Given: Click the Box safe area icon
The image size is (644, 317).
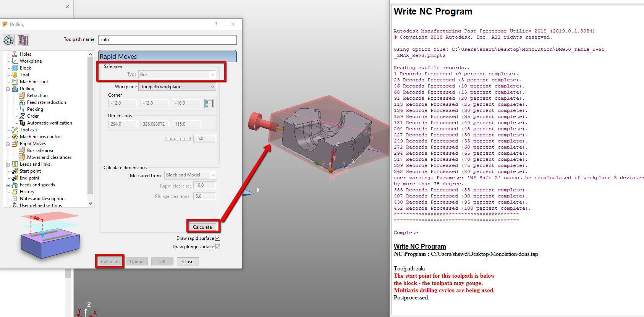Looking at the screenshot, I should tap(22, 150).
